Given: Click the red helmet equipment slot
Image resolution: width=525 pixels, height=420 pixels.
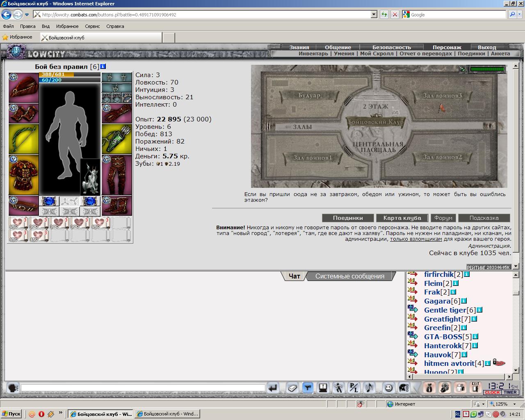Looking at the screenshot, I should [24, 88].
